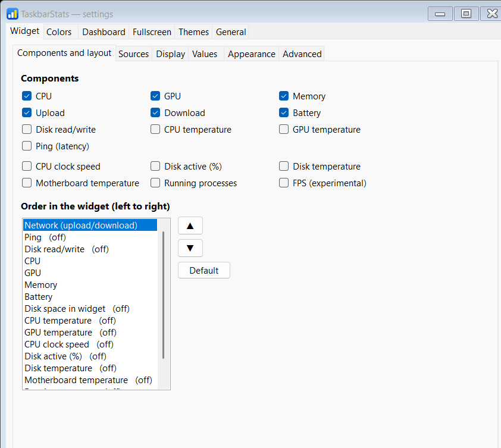
Task: Select Disk active (%) (off) list row
Action: pos(90,356)
